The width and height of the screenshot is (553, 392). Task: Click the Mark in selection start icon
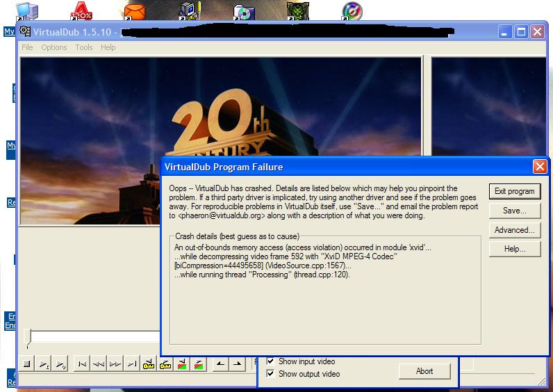click(x=221, y=364)
